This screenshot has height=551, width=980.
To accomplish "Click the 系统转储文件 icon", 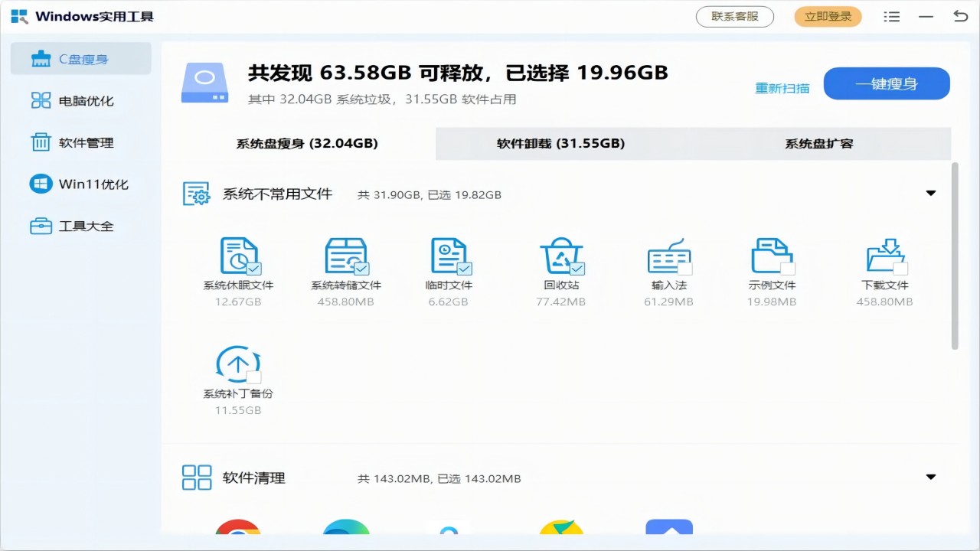I will coord(346,255).
